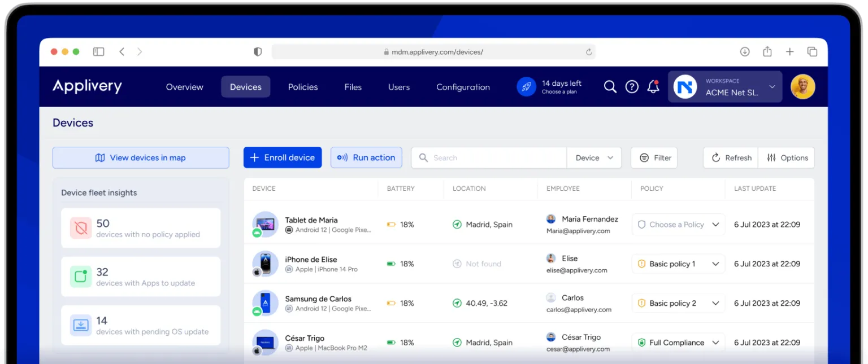Click the Refresh button
The height and width of the screenshot is (364, 868).
(731, 158)
